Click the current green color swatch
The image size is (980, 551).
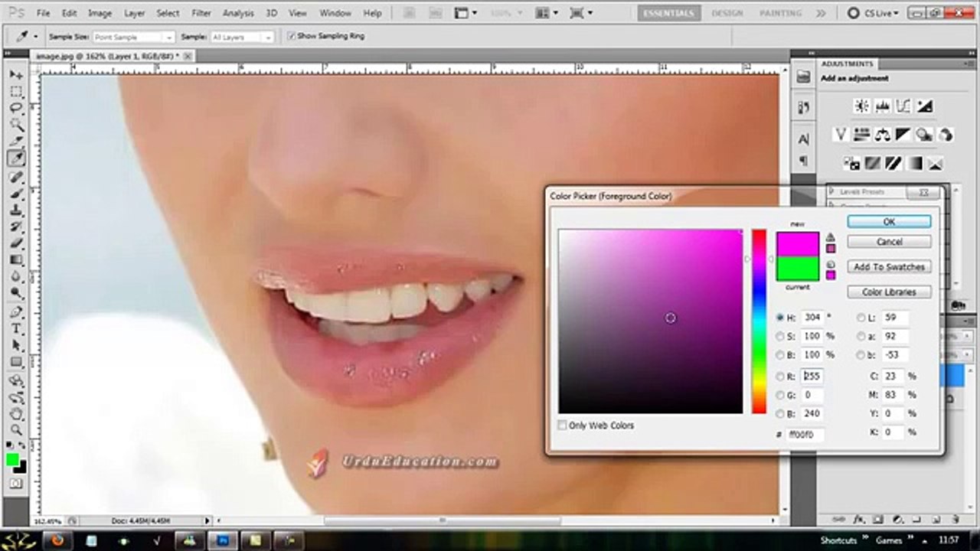click(x=798, y=269)
